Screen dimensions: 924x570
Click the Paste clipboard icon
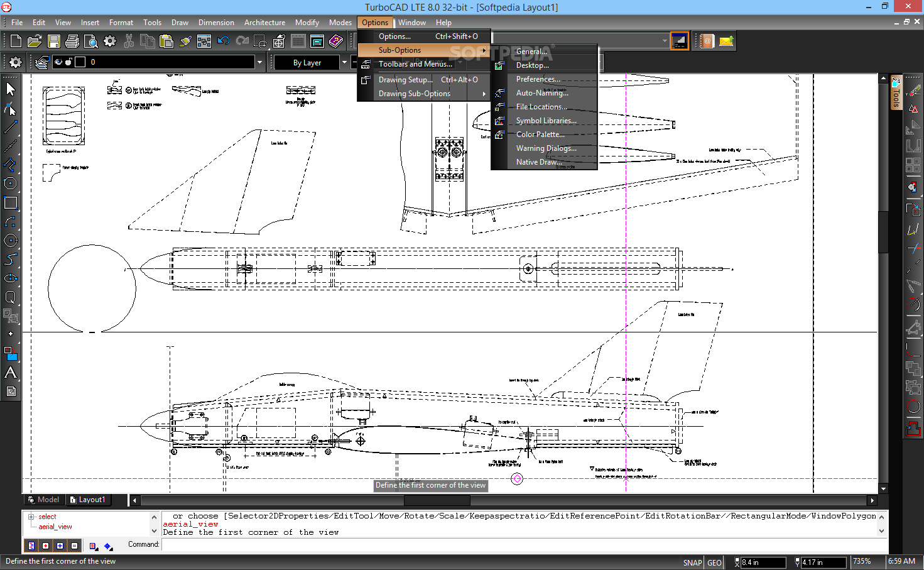(x=166, y=41)
